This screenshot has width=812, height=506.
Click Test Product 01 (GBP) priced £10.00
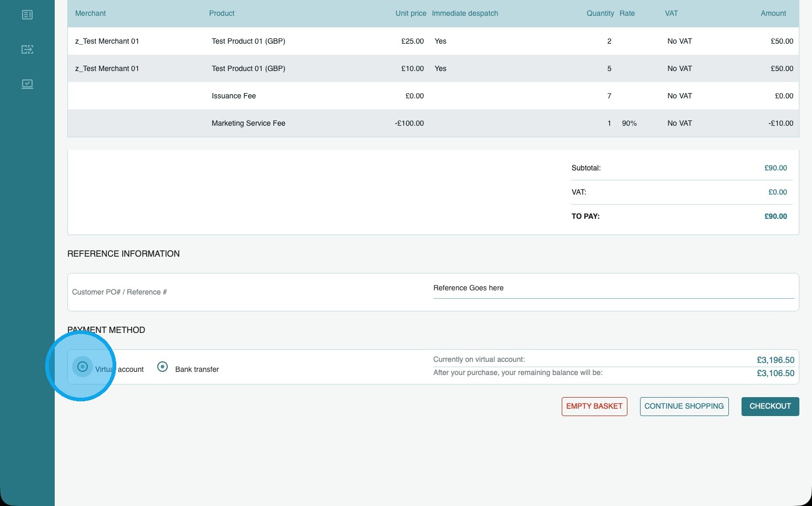248,68
